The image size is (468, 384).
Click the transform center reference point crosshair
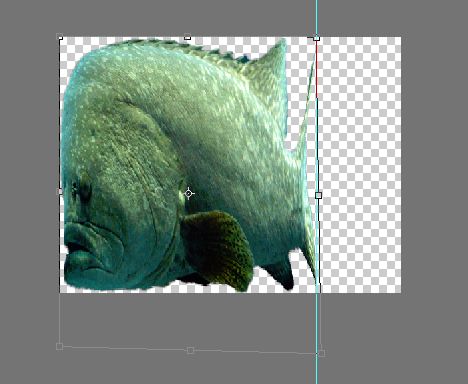click(x=189, y=193)
